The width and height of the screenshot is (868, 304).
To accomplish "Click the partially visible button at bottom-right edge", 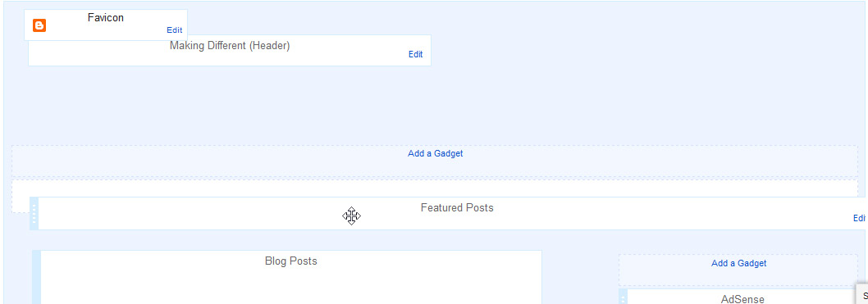I will tap(862, 295).
